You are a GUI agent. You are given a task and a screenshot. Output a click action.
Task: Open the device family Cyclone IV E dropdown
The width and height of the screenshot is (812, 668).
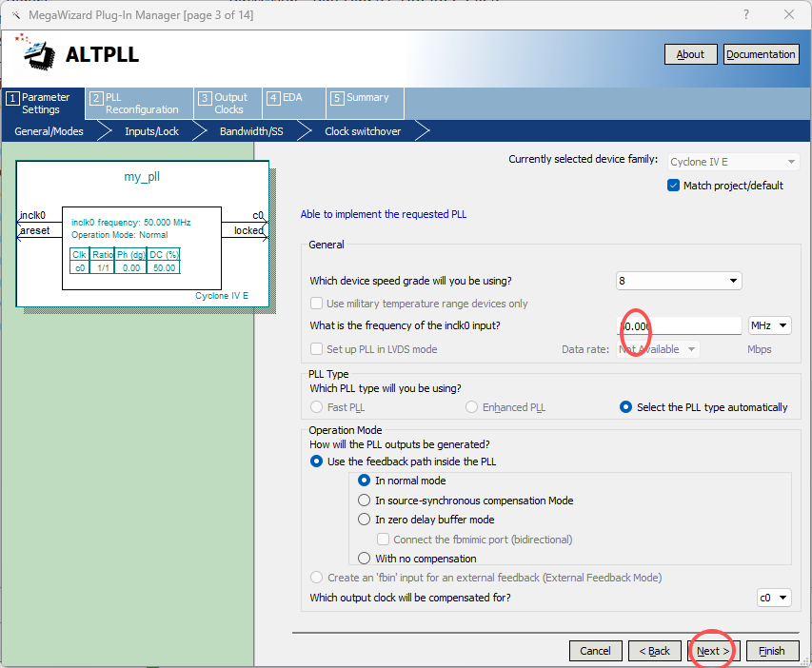click(x=733, y=162)
